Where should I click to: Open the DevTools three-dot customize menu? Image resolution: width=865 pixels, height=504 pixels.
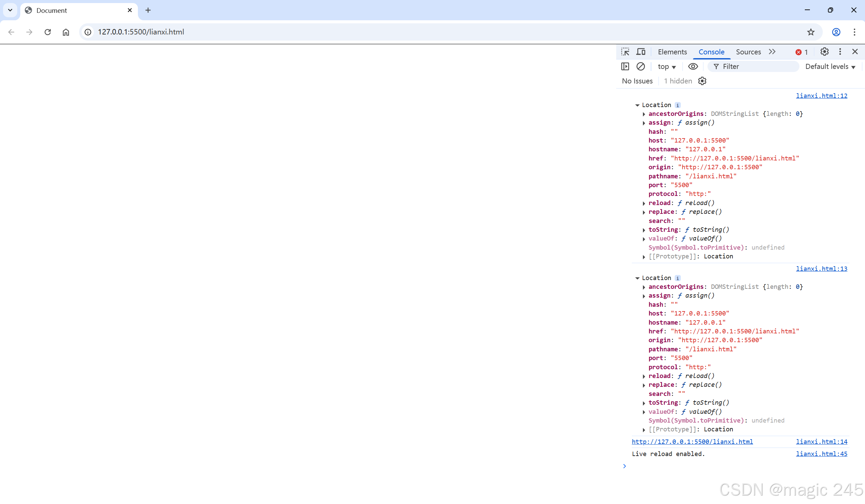coord(840,52)
